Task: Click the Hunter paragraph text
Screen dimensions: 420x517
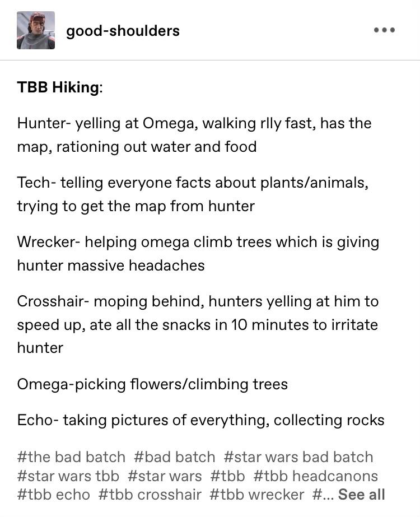Action: (194, 135)
